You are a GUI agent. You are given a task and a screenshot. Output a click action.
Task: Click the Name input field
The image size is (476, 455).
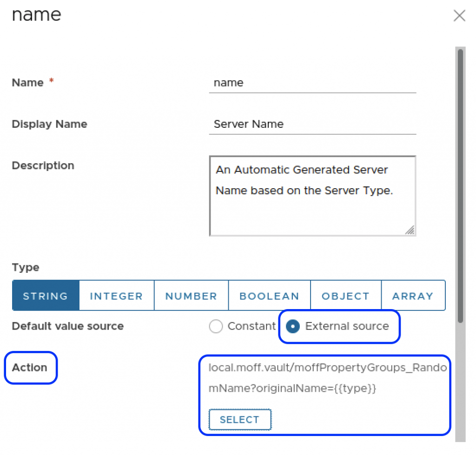(x=312, y=83)
